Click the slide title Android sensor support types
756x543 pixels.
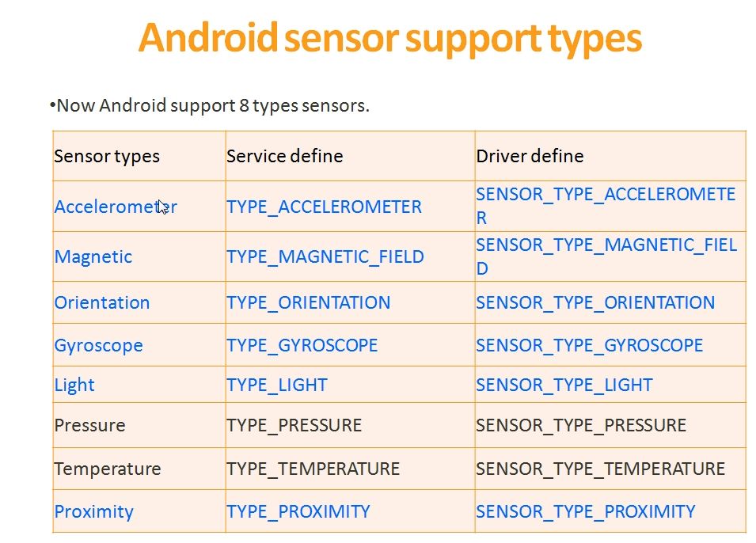[390, 40]
